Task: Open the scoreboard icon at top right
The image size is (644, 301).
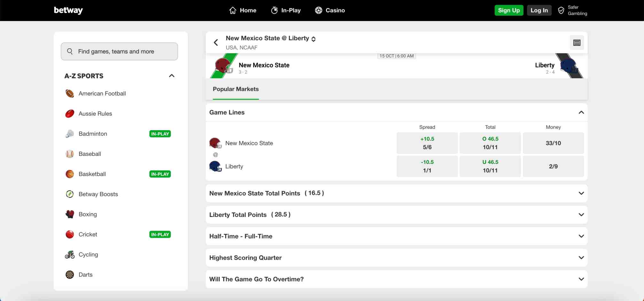Action: [x=577, y=43]
